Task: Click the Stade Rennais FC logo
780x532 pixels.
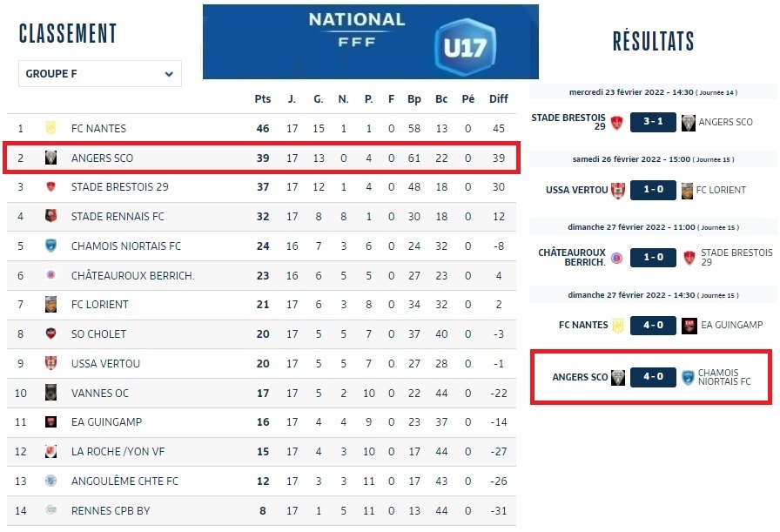Action: click(50, 217)
